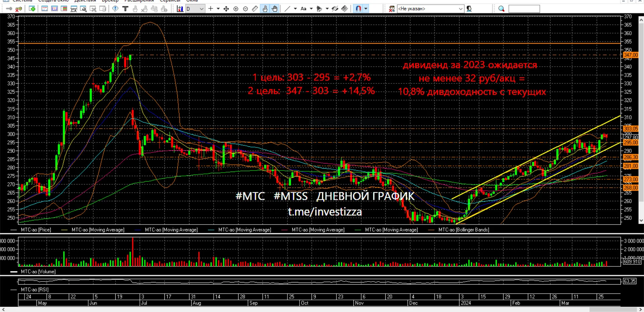
Task: Select the МТС-ао [Volume] legend entry
Action: tap(33, 272)
